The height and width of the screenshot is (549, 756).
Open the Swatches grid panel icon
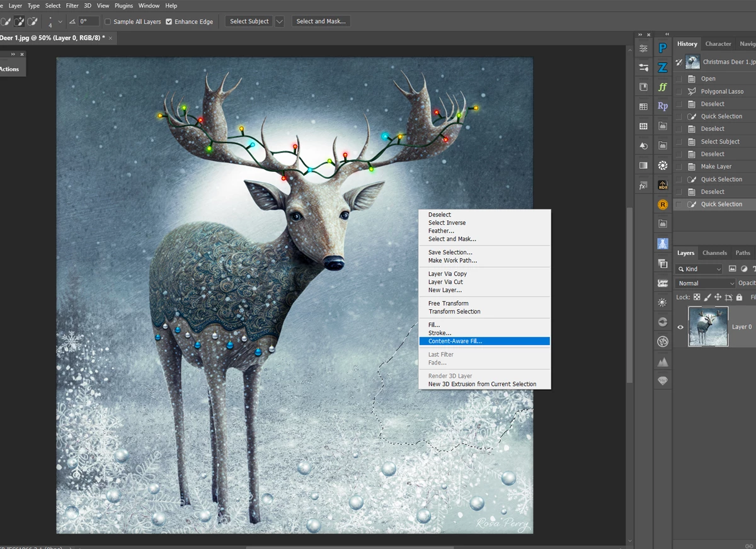[x=643, y=107]
